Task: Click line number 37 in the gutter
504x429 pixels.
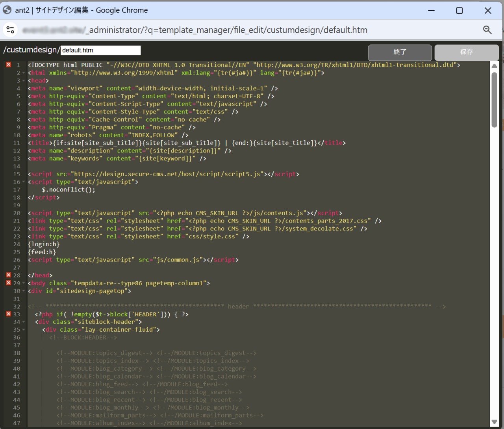Action: (17, 345)
